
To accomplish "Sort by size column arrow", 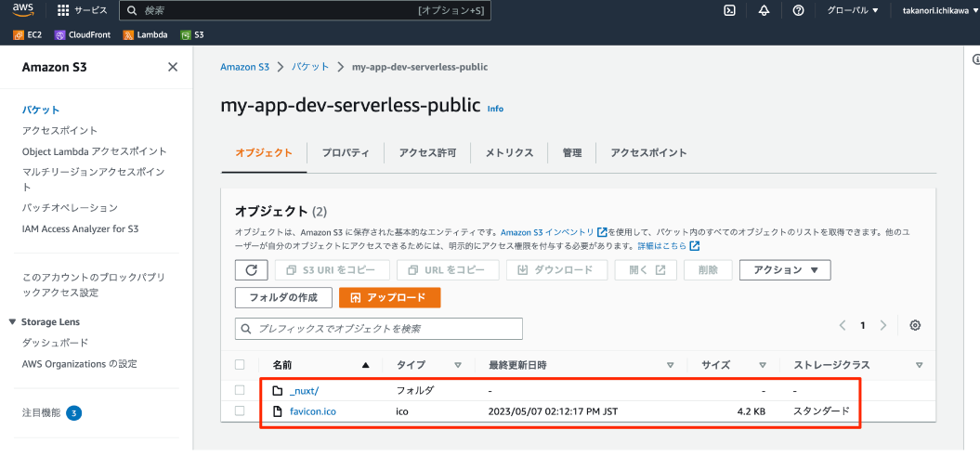I will 763,365.
